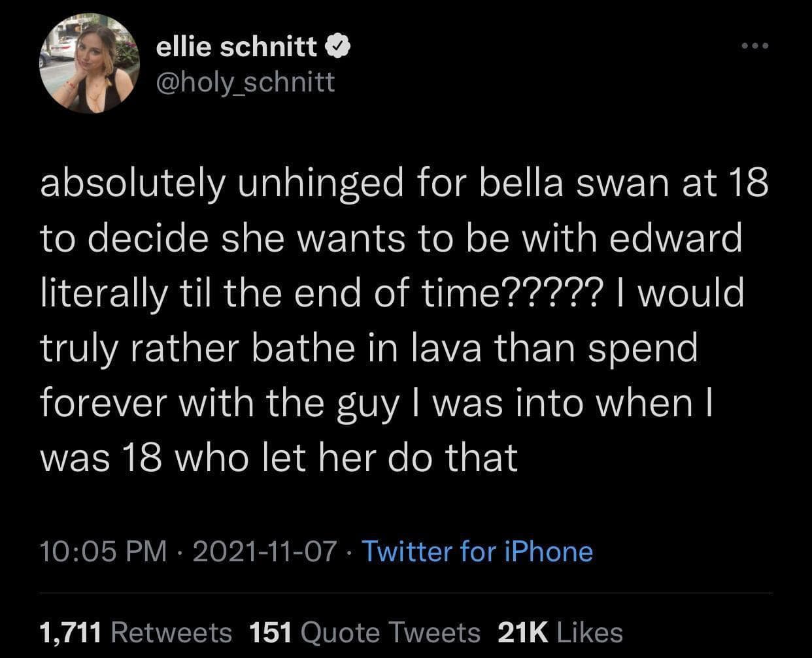The width and height of the screenshot is (812, 658).
Task: Click the tweet text mentioning edward
Action: pyautogui.click(x=391, y=239)
